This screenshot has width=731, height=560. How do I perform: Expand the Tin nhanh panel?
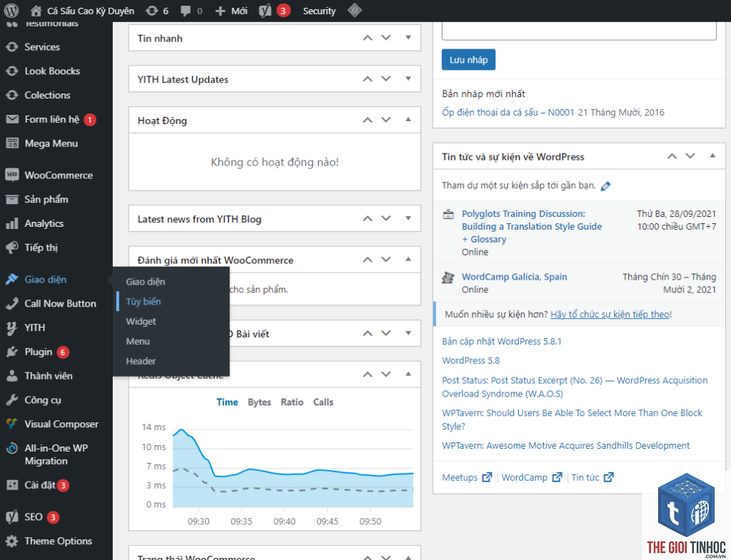408,38
